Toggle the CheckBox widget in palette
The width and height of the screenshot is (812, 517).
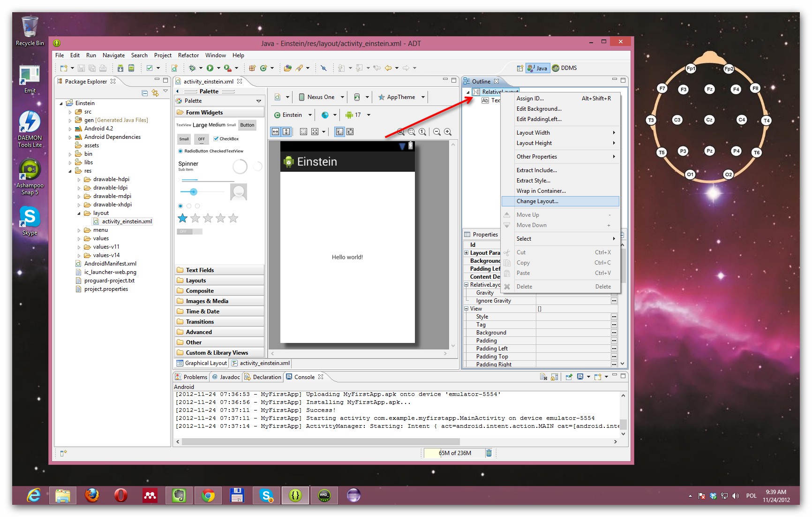pos(226,139)
